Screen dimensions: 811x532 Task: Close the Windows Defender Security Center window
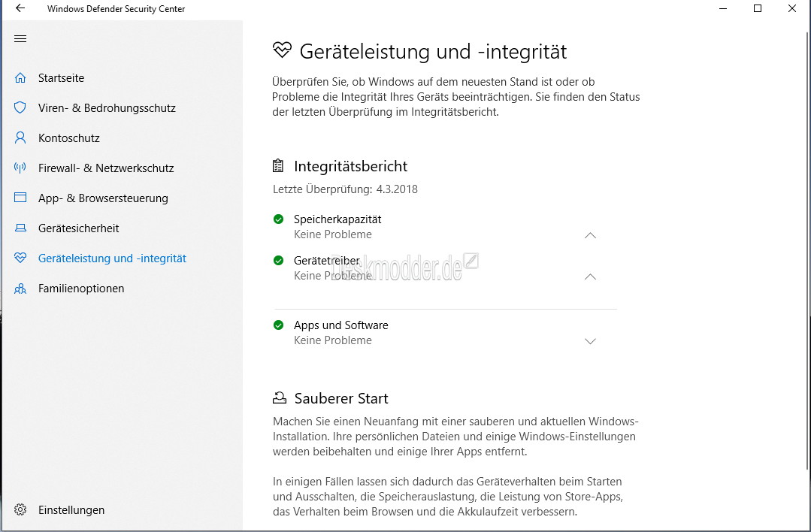[x=792, y=8]
